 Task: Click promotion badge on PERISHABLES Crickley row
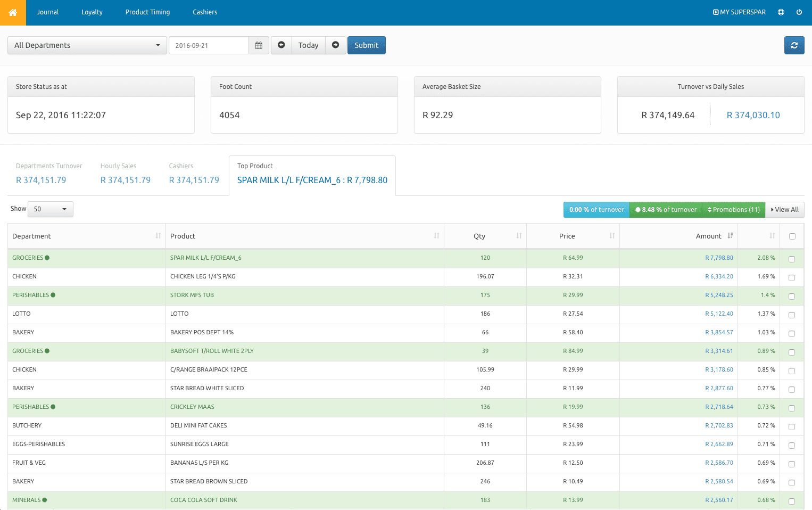53,407
